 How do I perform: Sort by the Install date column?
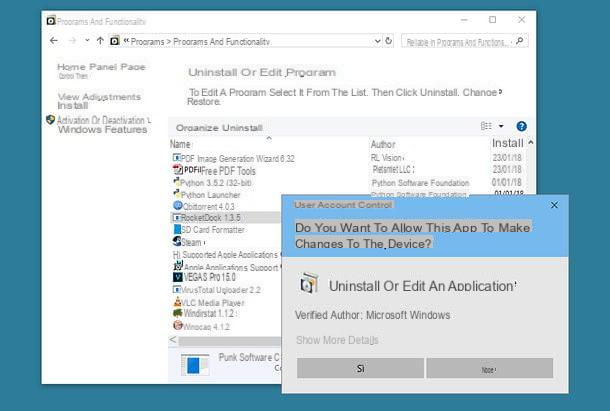coord(507,143)
